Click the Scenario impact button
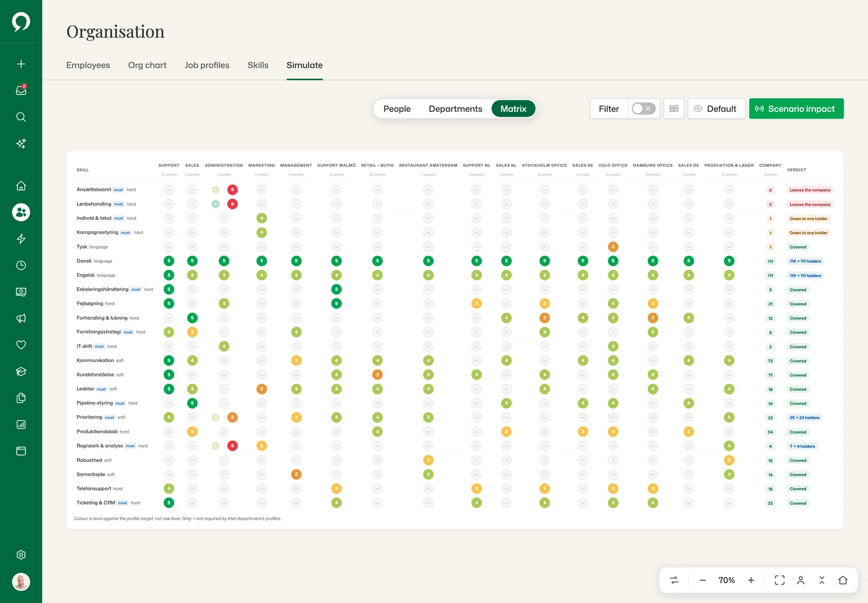Viewport: 868px width, 603px height. (796, 109)
